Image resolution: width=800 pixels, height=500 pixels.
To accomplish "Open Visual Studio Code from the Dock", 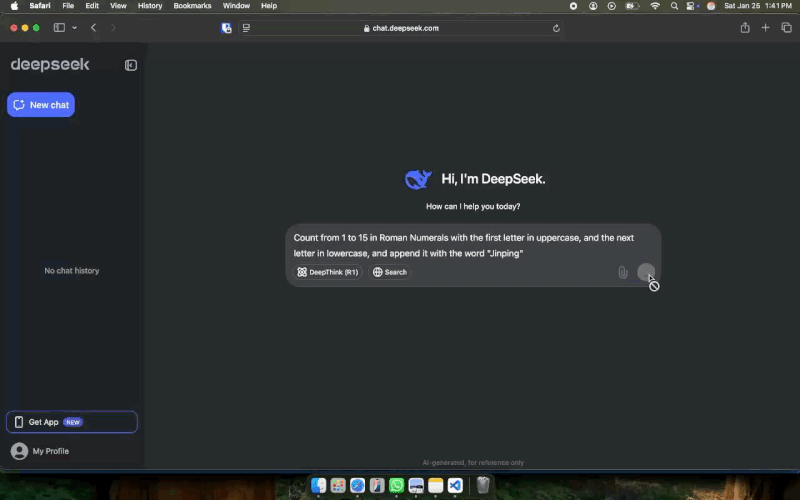I will [x=455, y=485].
